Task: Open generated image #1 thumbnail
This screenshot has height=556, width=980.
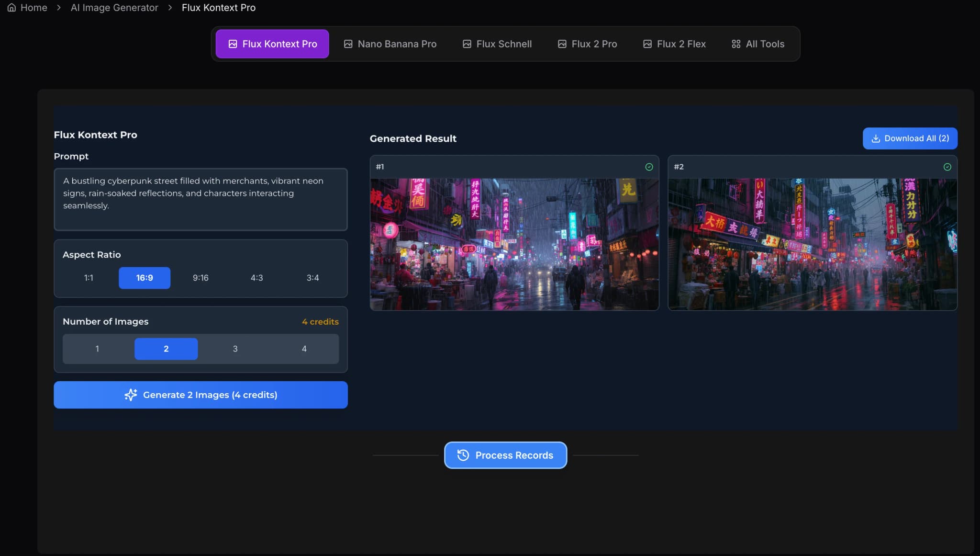Action: tap(514, 244)
